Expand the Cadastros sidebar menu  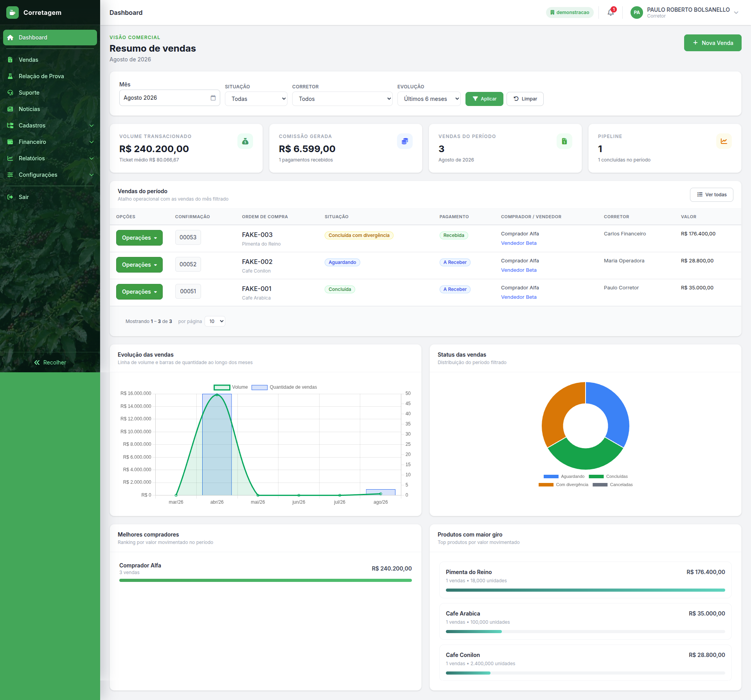50,126
